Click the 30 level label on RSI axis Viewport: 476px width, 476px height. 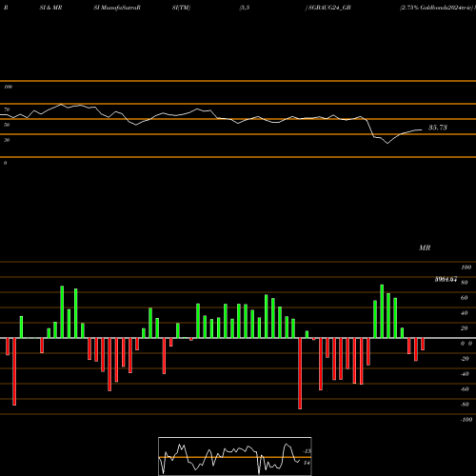click(x=7, y=140)
